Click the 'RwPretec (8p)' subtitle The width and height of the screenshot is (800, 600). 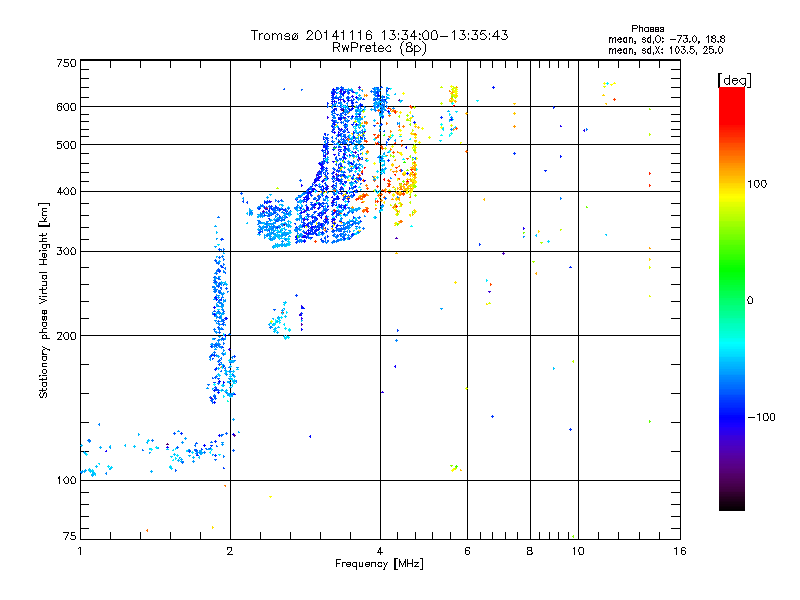tap(379, 48)
